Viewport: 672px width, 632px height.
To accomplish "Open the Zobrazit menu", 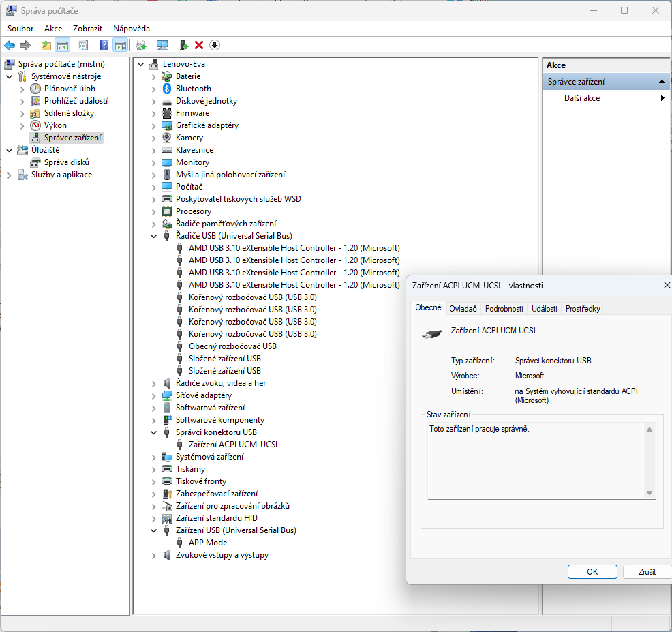I will pos(87,29).
